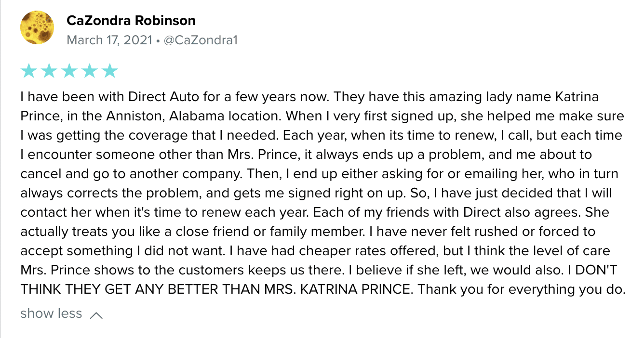
Task: Click the closing Thank you for everything sentence
Action: [522, 290]
